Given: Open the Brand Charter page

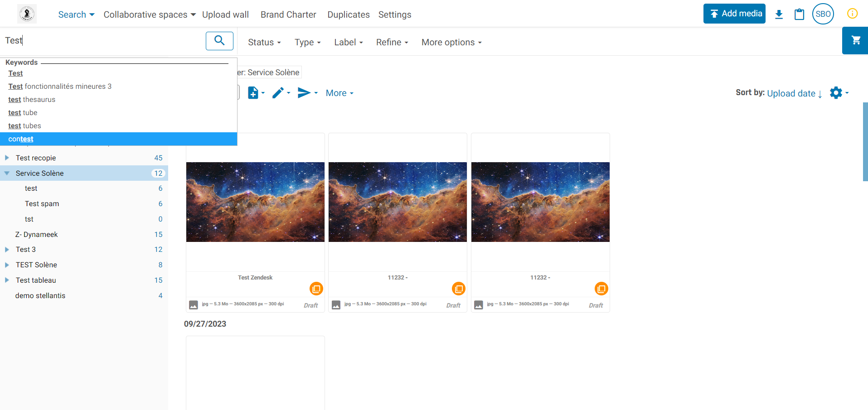Looking at the screenshot, I should point(288,14).
